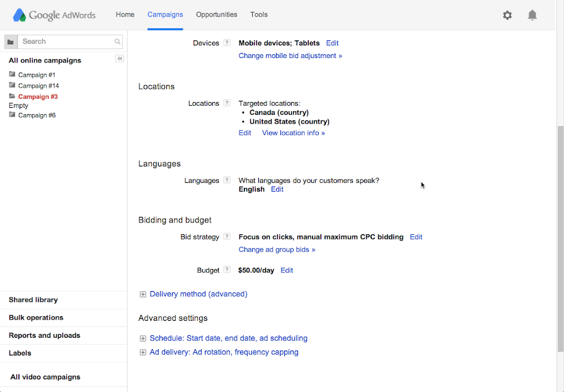Edit the $50.00/day budget
The height and width of the screenshot is (392, 564).
(287, 270)
